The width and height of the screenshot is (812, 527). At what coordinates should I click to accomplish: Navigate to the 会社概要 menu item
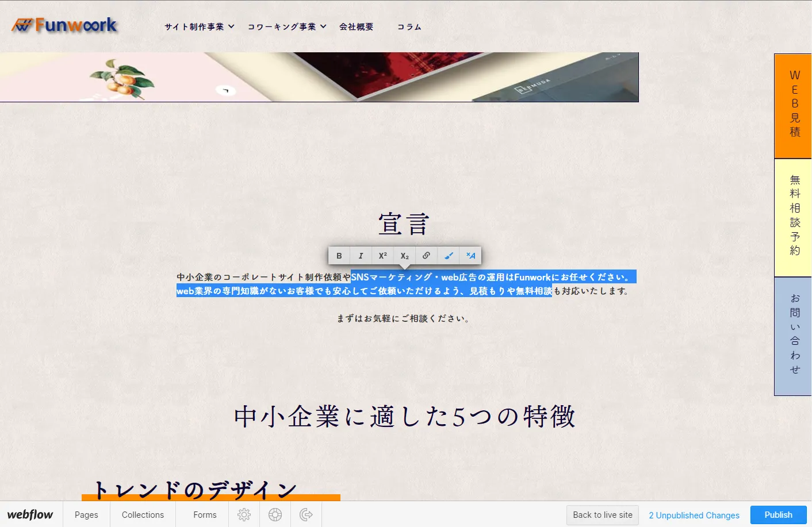click(357, 26)
